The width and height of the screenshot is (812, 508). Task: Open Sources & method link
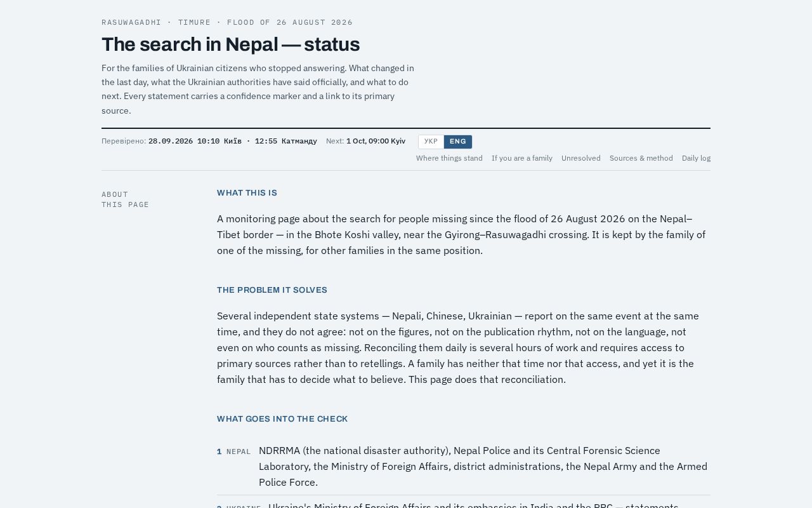641,158
